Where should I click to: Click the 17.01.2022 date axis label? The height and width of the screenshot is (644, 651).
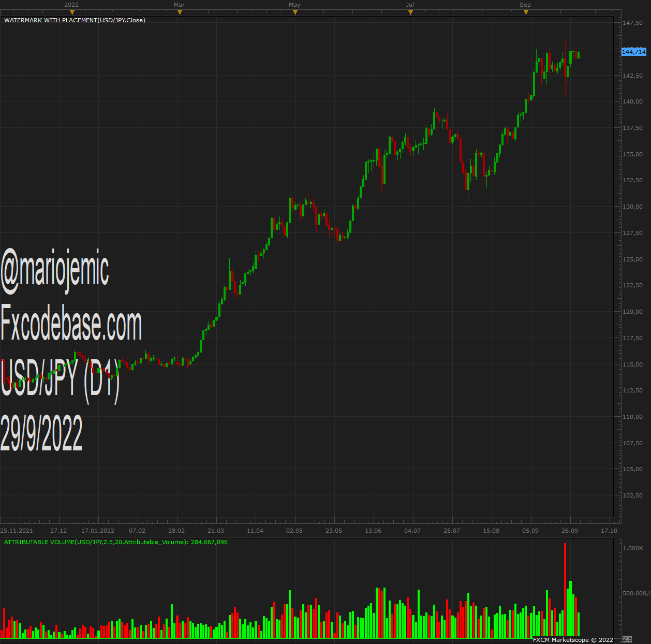(x=98, y=531)
